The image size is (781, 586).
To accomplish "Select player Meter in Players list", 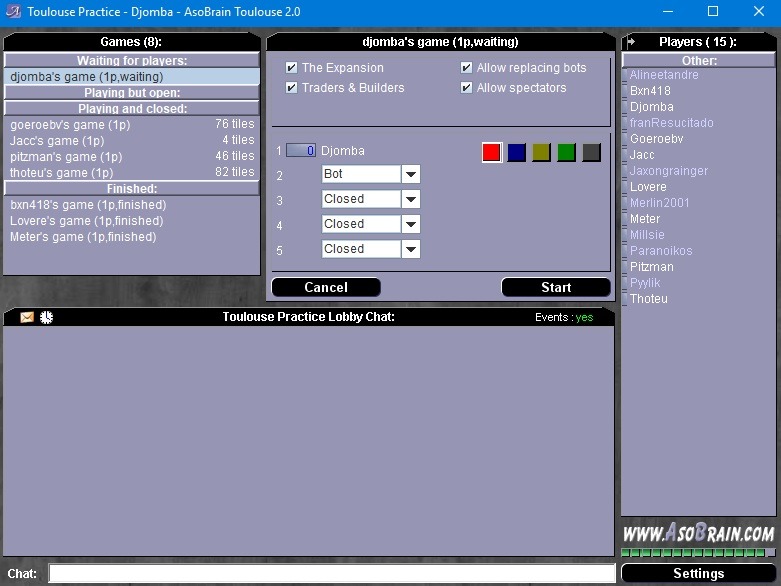I will [x=645, y=219].
